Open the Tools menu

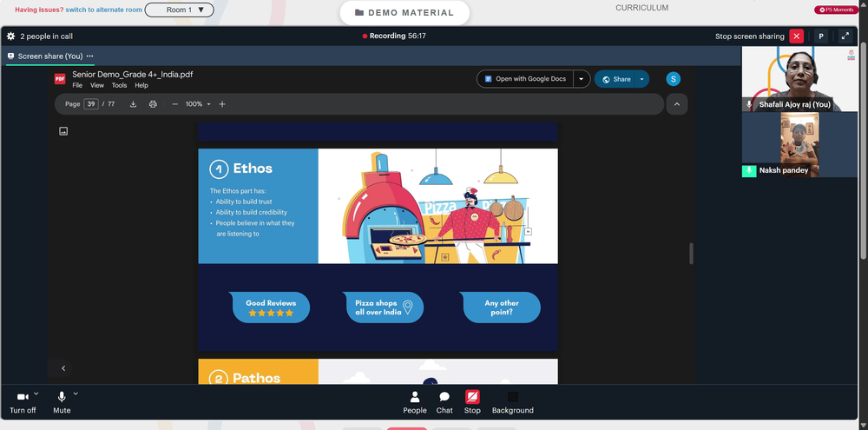point(119,85)
